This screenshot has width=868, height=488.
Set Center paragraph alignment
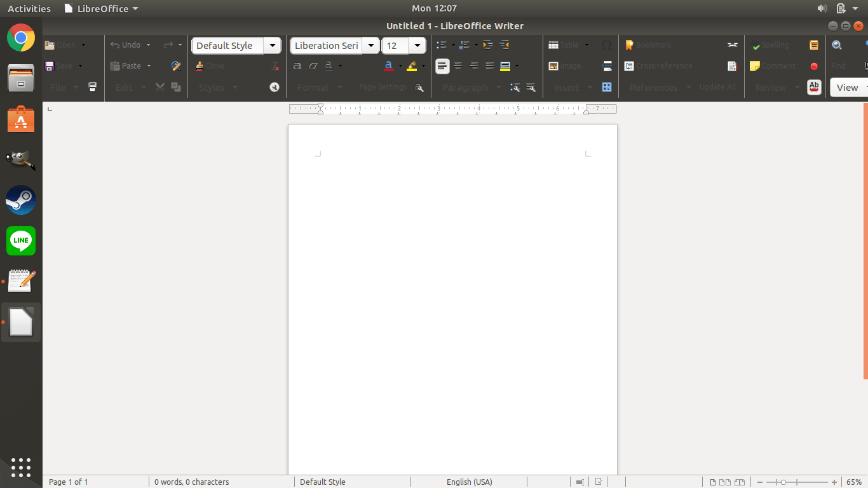point(458,66)
